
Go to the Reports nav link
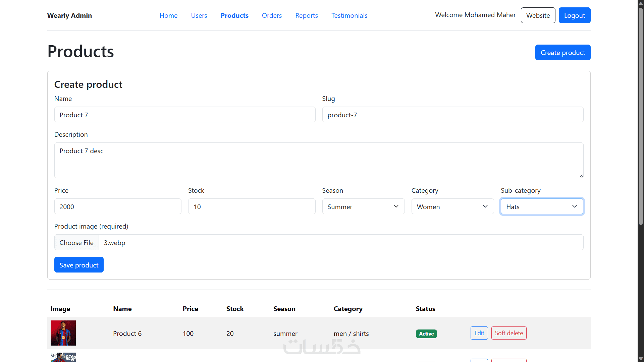tap(307, 15)
